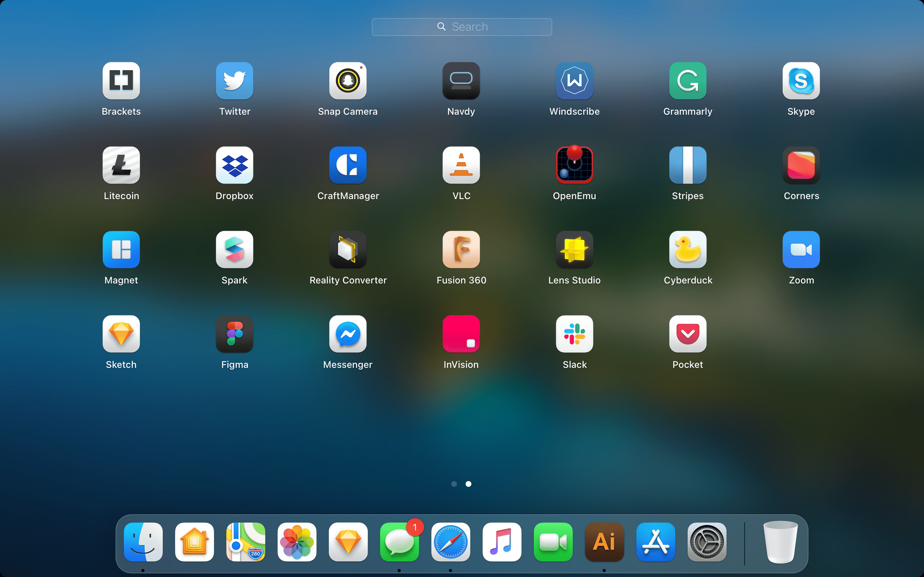Launch the Slack app
The image size is (924, 577).
(x=574, y=334)
